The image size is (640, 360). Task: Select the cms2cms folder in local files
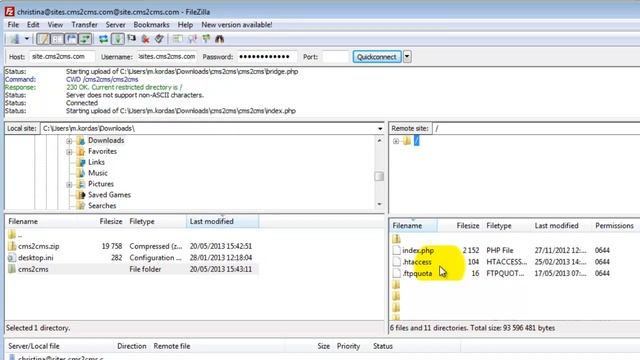point(33,269)
